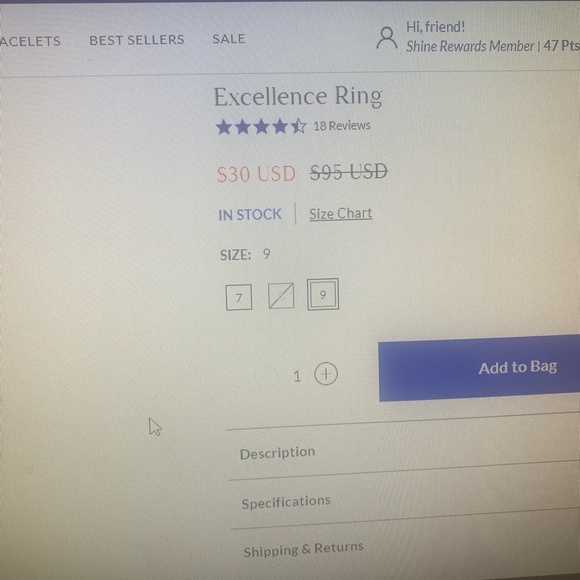Click the Excellence Ring product title
The width and height of the screenshot is (580, 580).
tap(298, 96)
